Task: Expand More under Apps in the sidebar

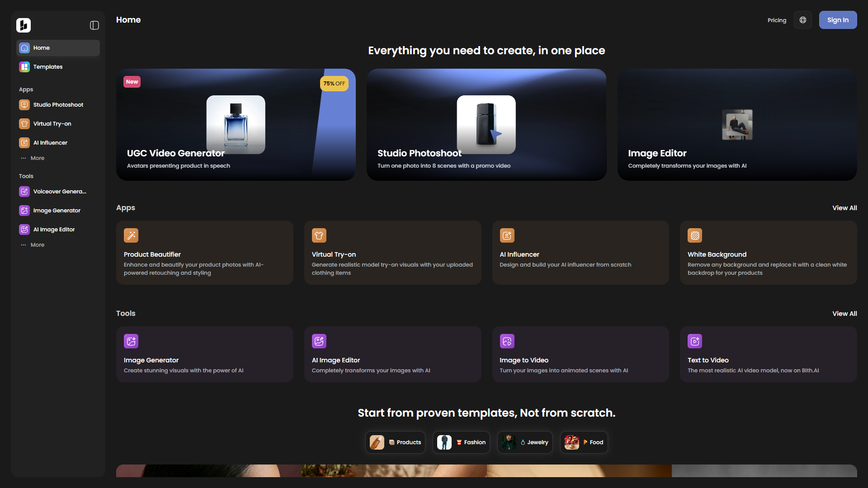Action: [33, 158]
